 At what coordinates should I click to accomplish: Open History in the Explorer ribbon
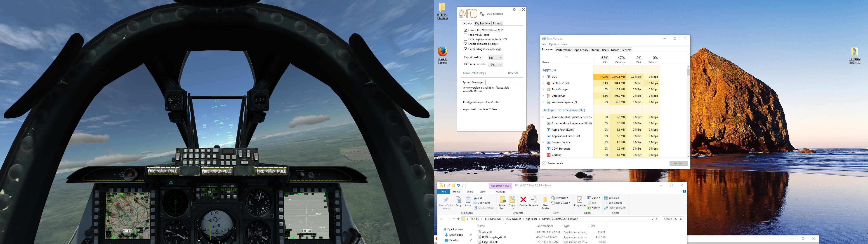click(593, 208)
